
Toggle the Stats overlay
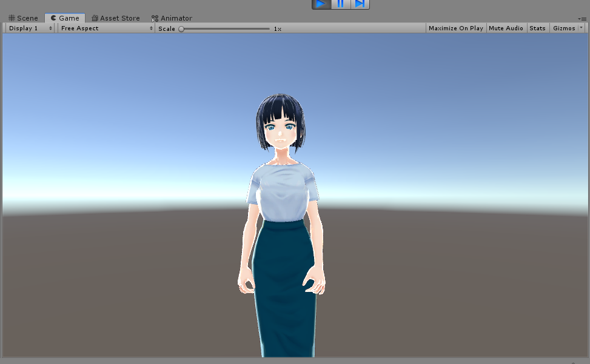click(537, 28)
